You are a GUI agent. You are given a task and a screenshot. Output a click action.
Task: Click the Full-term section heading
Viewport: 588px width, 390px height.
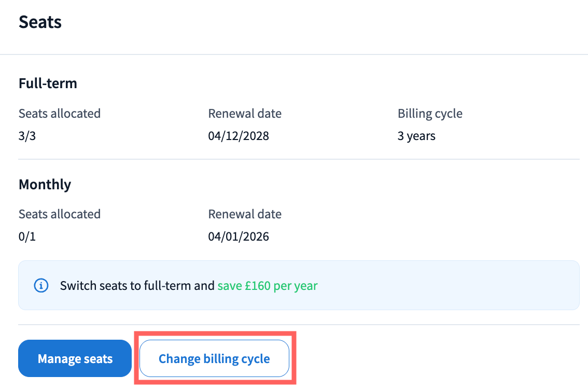tap(48, 83)
